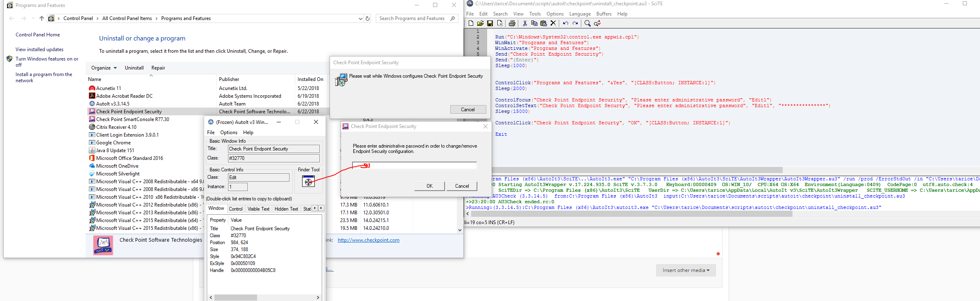Expand the chevron after Control Panel in breadcrumb
Screen dimensions: 980x301
coord(97,18)
